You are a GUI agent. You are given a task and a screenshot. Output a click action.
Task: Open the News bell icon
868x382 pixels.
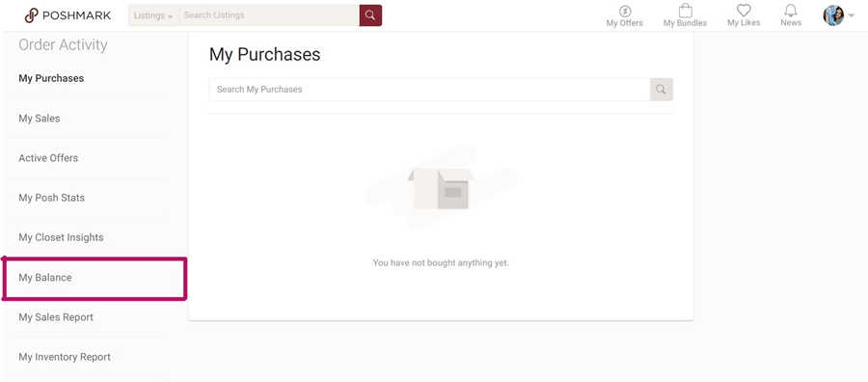[791, 11]
